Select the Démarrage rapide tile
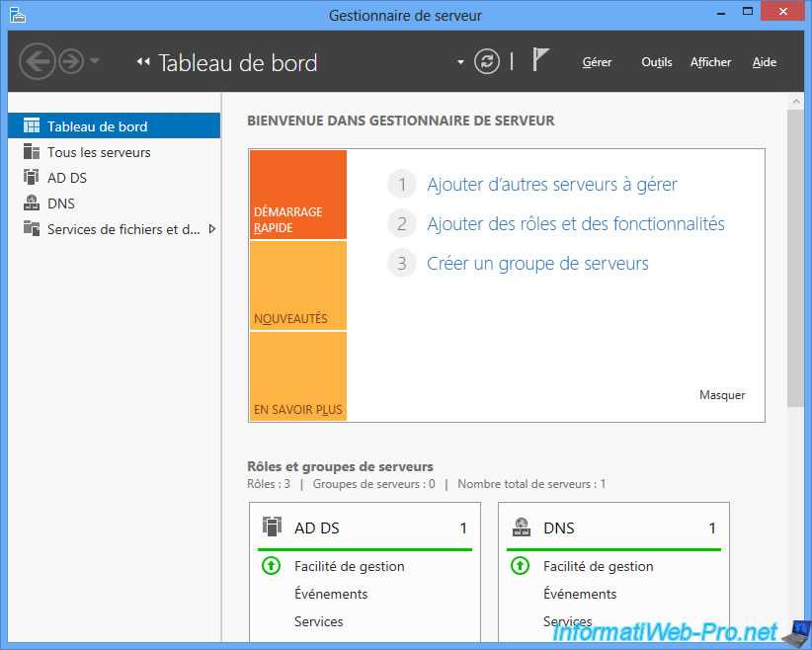The image size is (812, 650). [297, 195]
